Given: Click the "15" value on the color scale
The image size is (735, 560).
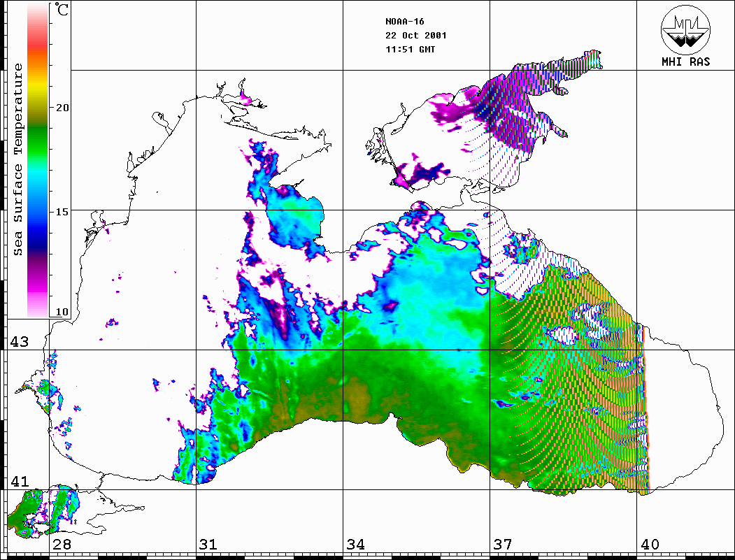Looking at the screenshot, I should tap(62, 212).
